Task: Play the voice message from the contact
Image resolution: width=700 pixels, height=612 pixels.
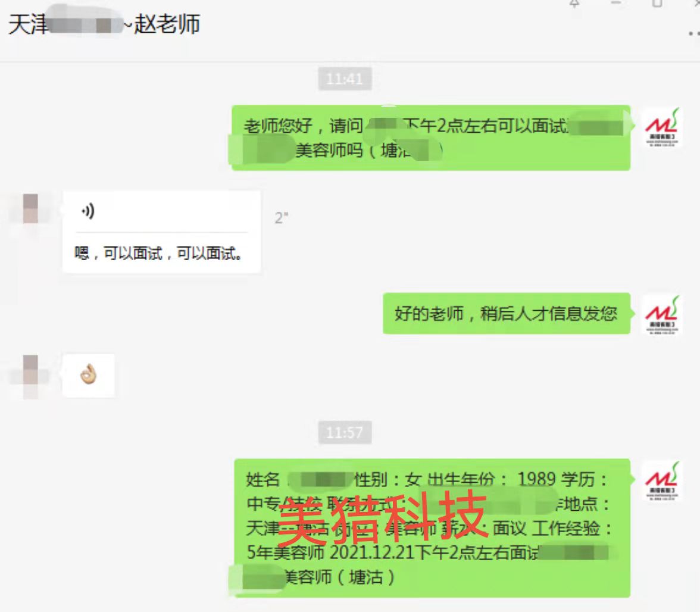Action: pyautogui.click(x=88, y=211)
